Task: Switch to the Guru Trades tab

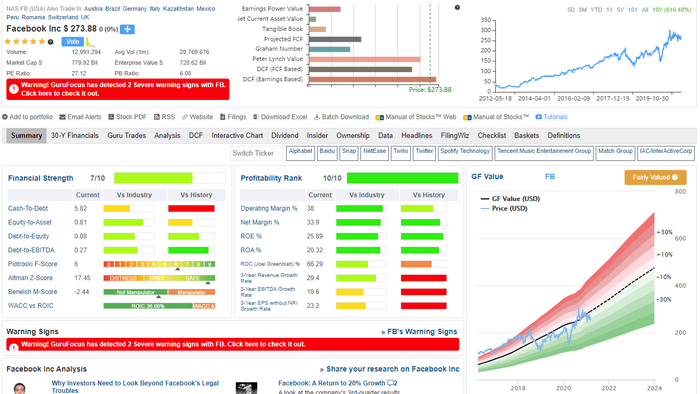Action: [x=126, y=135]
